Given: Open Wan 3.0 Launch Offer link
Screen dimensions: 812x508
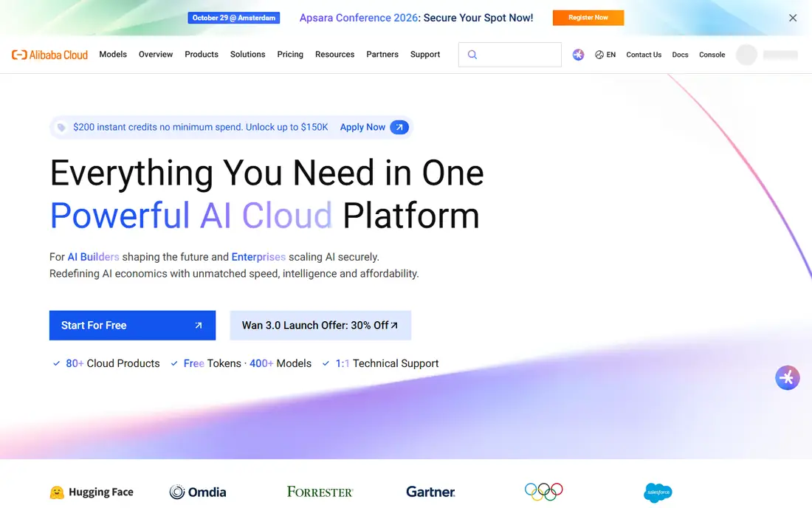Looking at the screenshot, I should coord(320,325).
